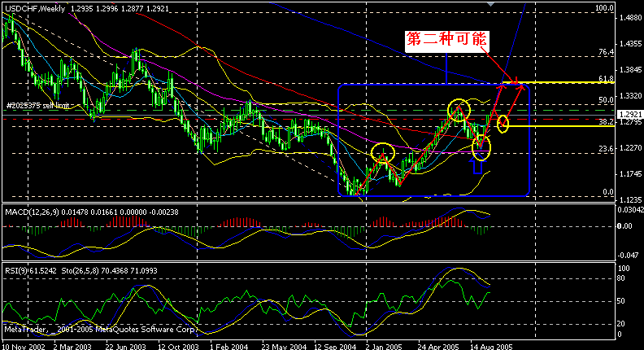Select the Fibonacci 0.0 level label
This screenshot has width=644, height=350.
coord(608,192)
